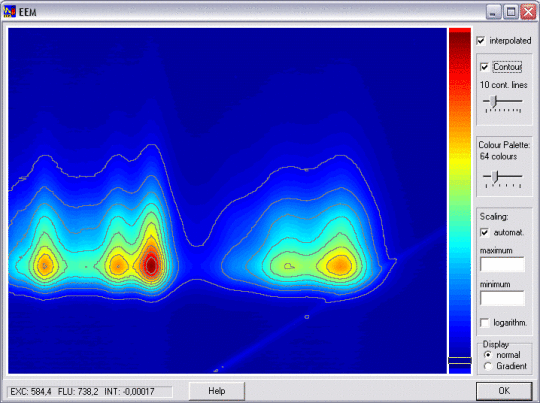
Task: Uncheck the interpolated checkbox
Action: pos(481,41)
